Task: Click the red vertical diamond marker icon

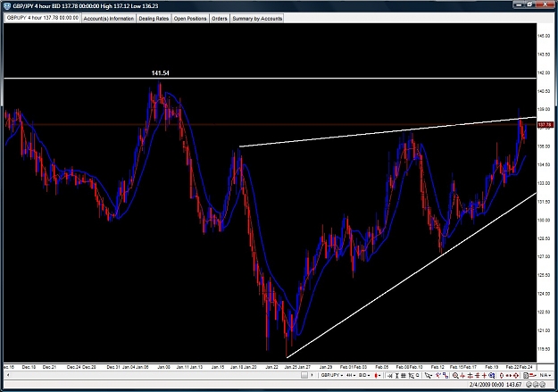Action: point(502,375)
